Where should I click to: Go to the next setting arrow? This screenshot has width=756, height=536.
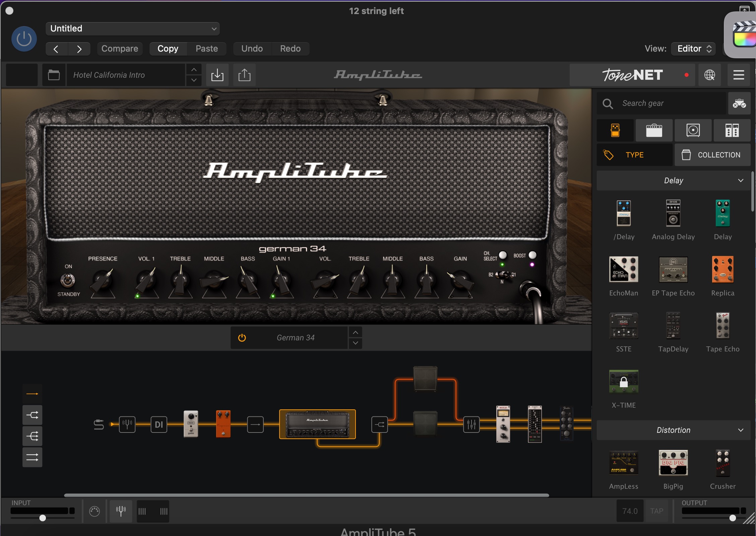tap(79, 49)
